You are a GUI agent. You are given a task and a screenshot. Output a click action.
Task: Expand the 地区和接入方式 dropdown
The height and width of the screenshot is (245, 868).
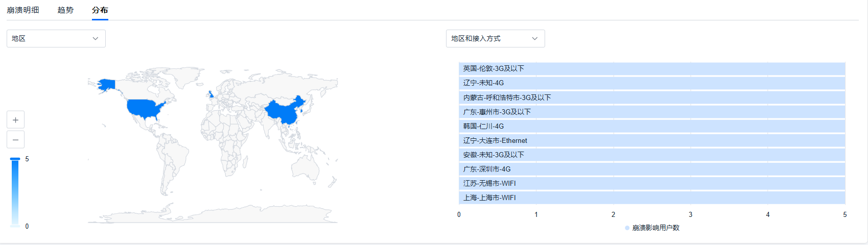tap(495, 39)
